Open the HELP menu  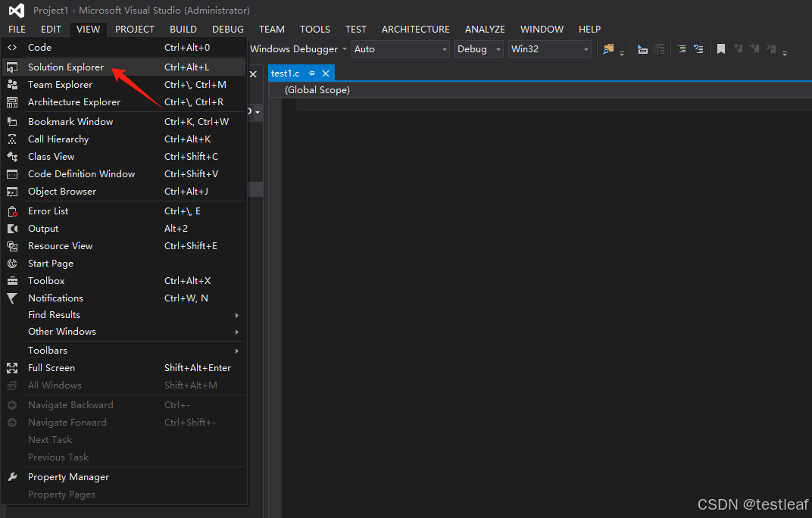coord(589,30)
